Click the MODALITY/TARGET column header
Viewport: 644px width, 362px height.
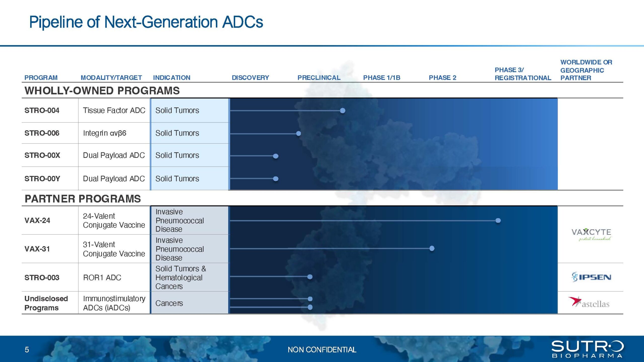(x=111, y=78)
